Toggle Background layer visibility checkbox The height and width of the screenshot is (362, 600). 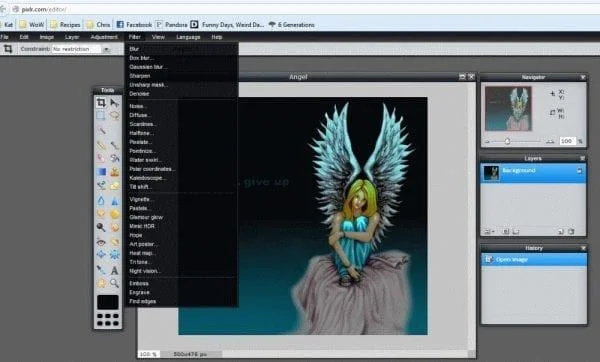coord(580,171)
